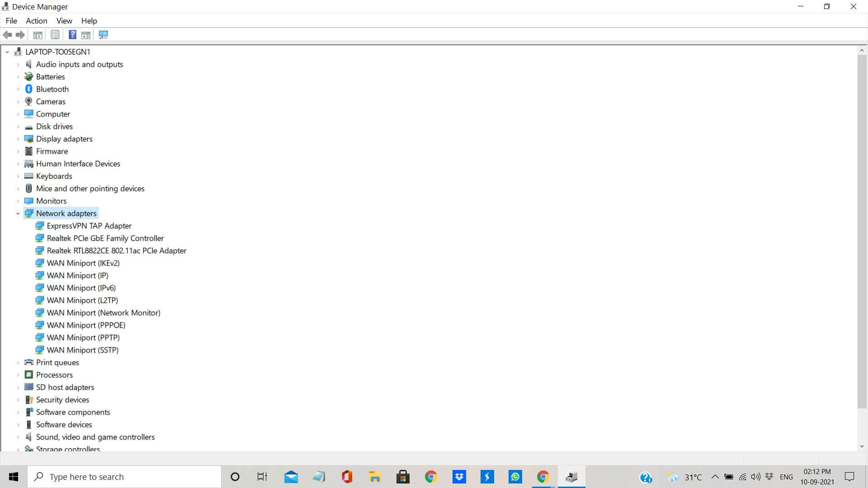868x488 pixels.
Task: Select Realtek RTL8822CE 802.11ac PCIe Adapter
Action: [116, 251]
